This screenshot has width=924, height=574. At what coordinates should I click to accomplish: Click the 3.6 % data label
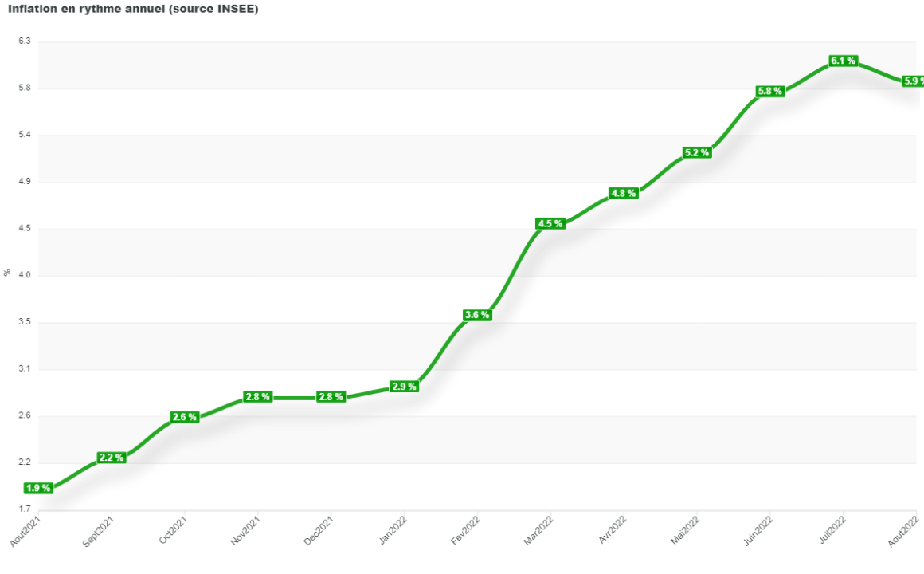click(x=477, y=315)
